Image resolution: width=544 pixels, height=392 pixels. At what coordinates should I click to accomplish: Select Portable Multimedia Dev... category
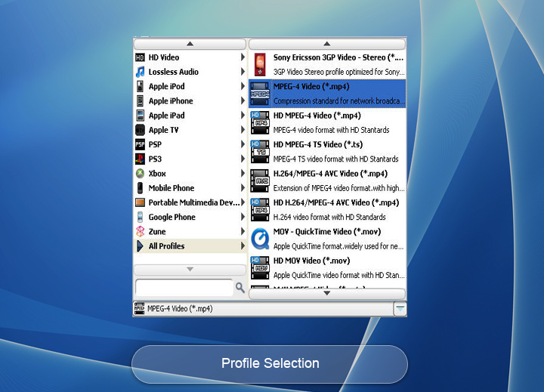190,202
